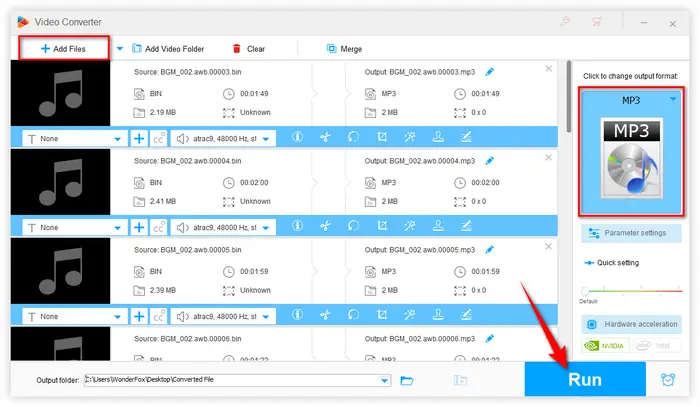This screenshot has width=700, height=407.
Task: Remove BGM_002.awb.00004.bin from the list
Action: pyautogui.click(x=549, y=158)
